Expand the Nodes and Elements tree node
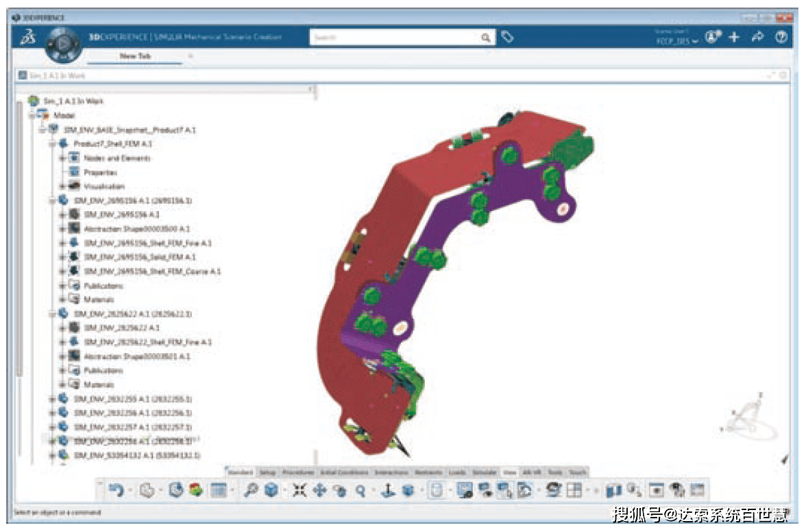 [x=62, y=158]
